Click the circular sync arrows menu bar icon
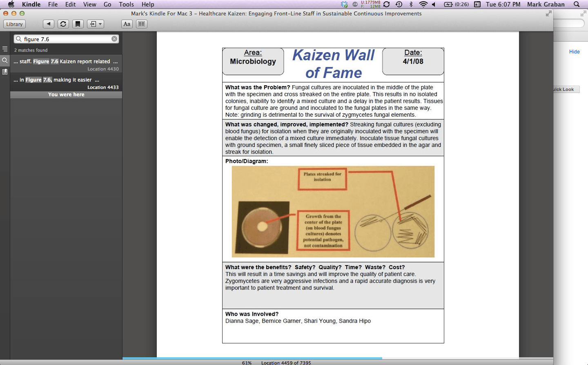 pyautogui.click(x=387, y=4)
